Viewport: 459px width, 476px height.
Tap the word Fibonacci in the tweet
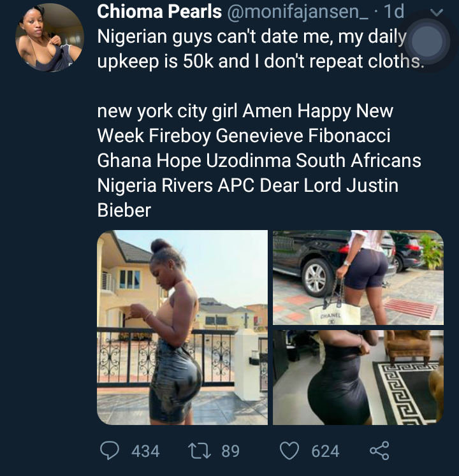pos(352,136)
